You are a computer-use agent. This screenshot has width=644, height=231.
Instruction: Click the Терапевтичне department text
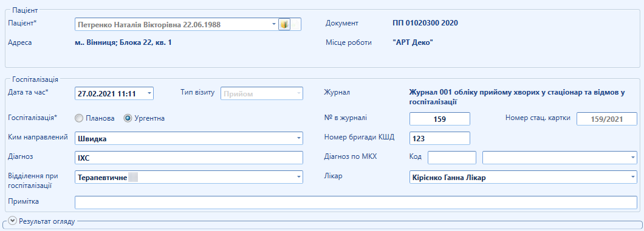click(102, 178)
